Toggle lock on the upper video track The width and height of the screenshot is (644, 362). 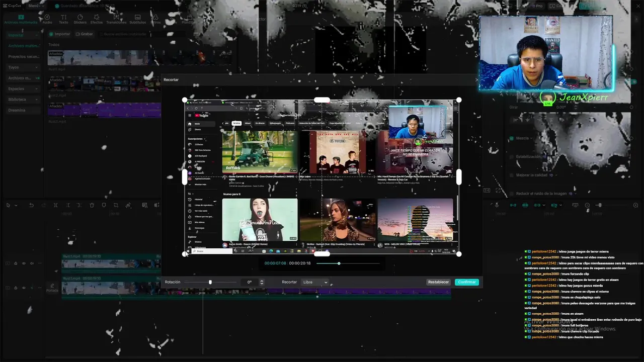16,263
